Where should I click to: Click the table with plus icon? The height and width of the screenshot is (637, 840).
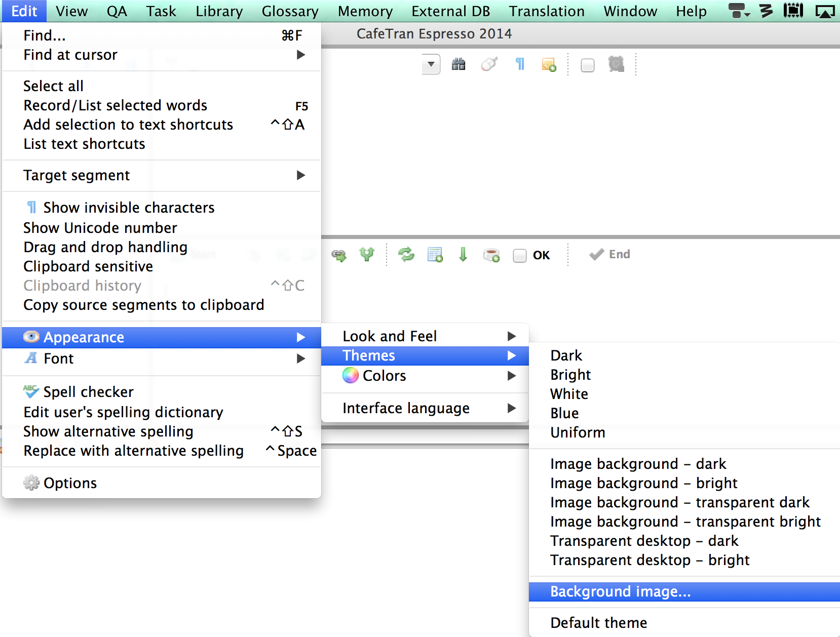(435, 254)
